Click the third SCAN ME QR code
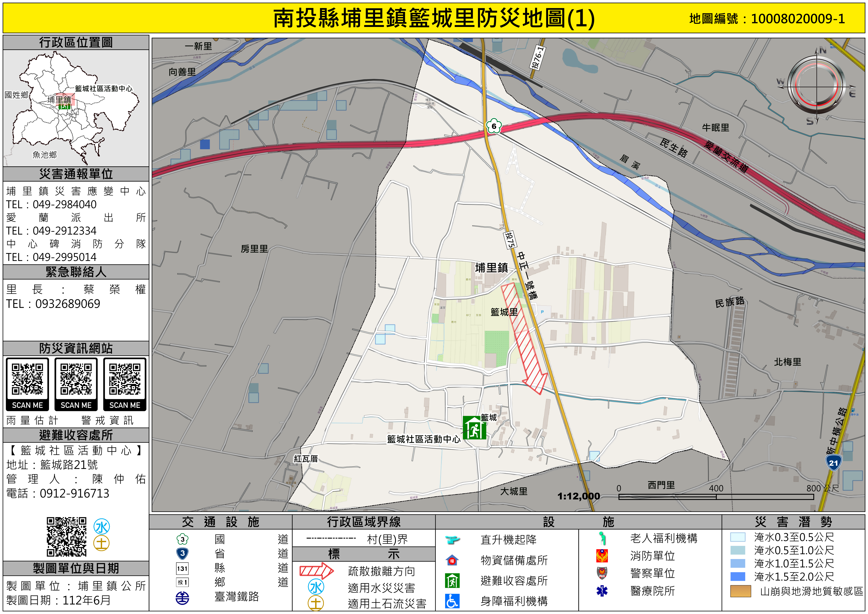 point(125,380)
